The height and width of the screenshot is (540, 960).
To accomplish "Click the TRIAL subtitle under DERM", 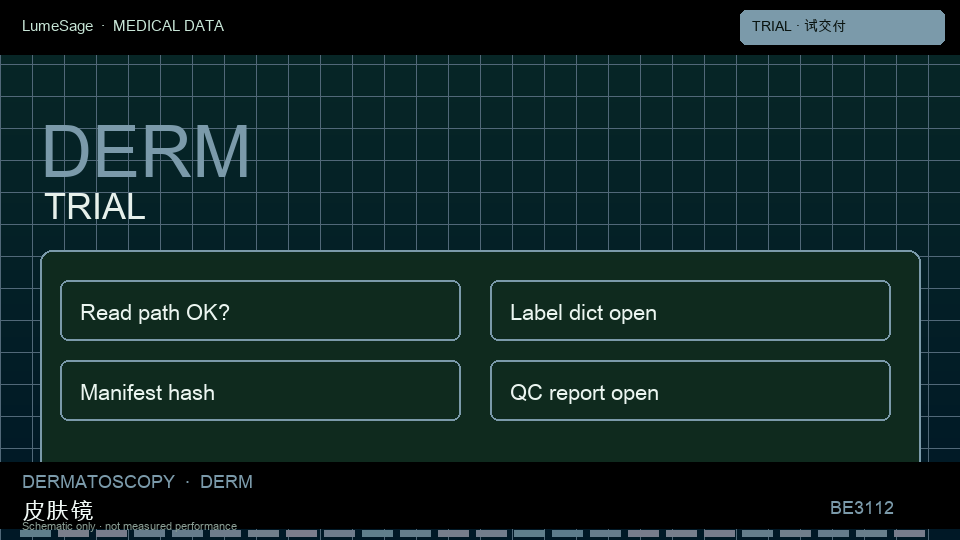I will [95, 206].
